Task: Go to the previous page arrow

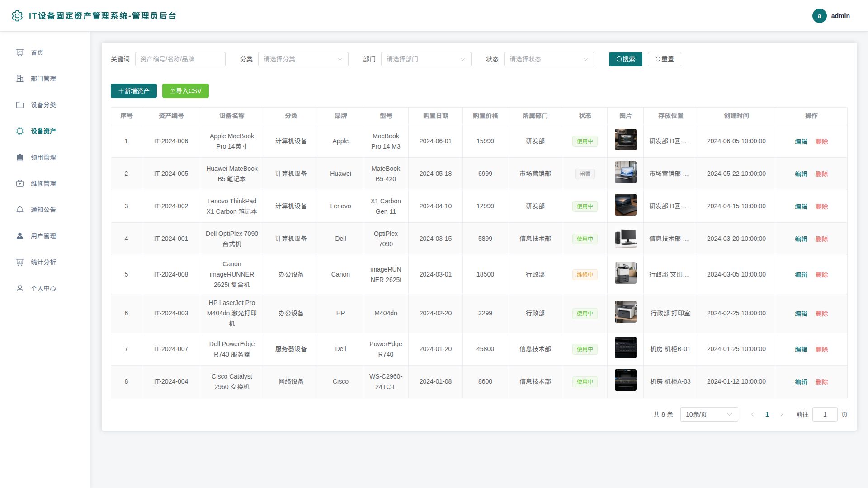Action: coord(753,414)
